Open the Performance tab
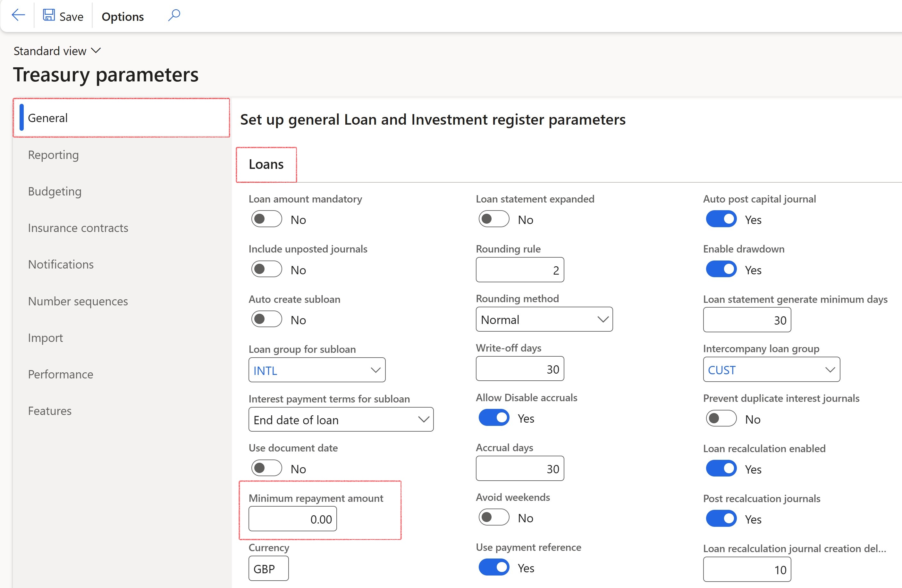The height and width of the screenshot is (588, 902). (61, 375)
